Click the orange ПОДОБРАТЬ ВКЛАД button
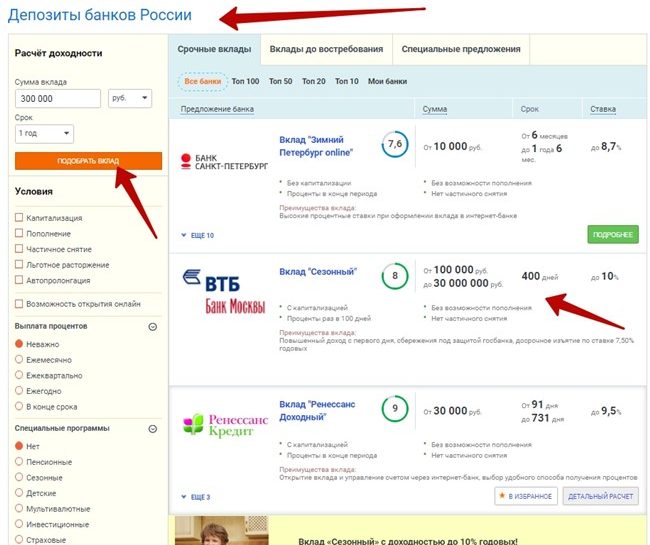 [x=88, y=161]
